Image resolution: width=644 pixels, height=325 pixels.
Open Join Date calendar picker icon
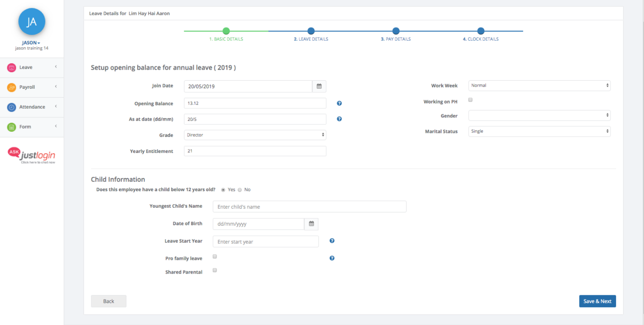[x=319, y=86]
